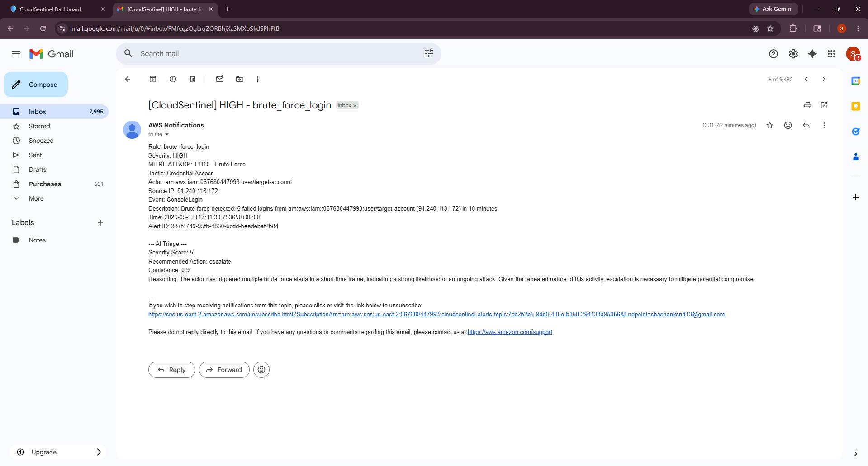868x466 pixels.
Task: Archive this email
Action: pos(153,79)
